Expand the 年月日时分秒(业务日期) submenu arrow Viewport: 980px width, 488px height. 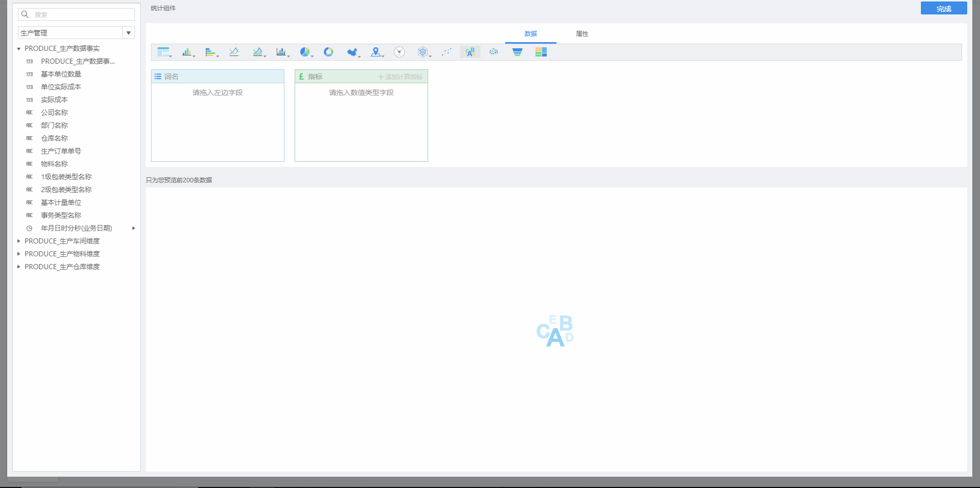(x=133, y=228)
